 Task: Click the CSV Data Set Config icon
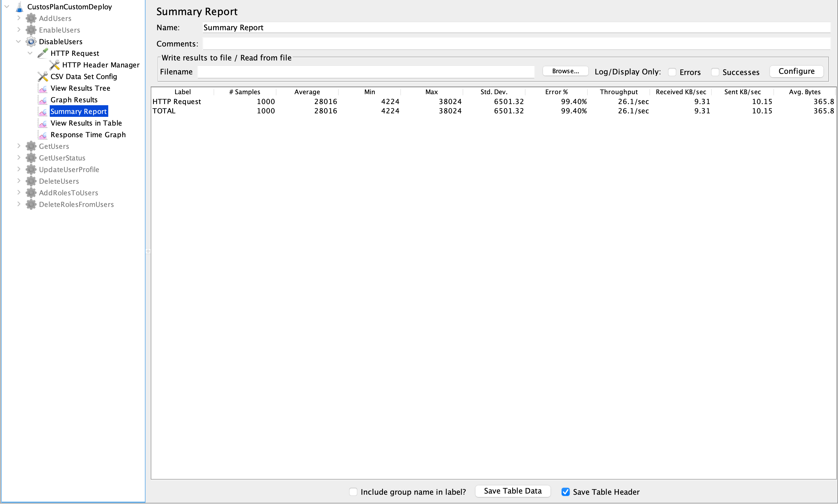[43, 76]
